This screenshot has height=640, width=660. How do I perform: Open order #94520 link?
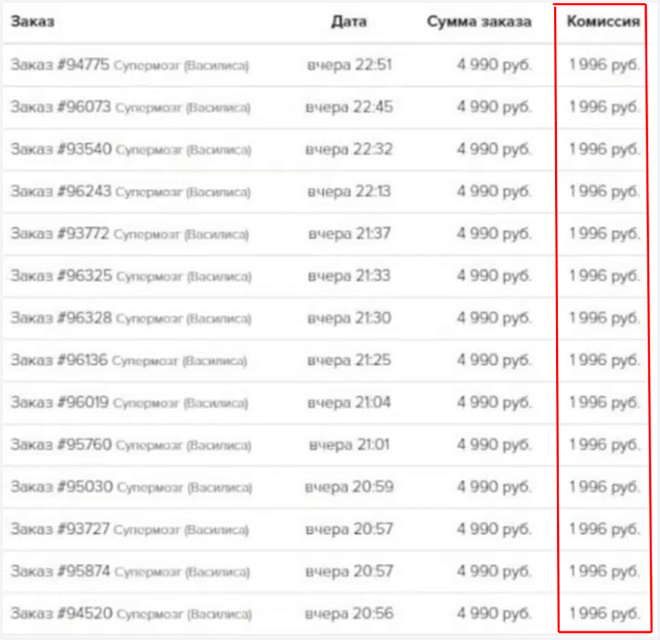tap(61, 613)
